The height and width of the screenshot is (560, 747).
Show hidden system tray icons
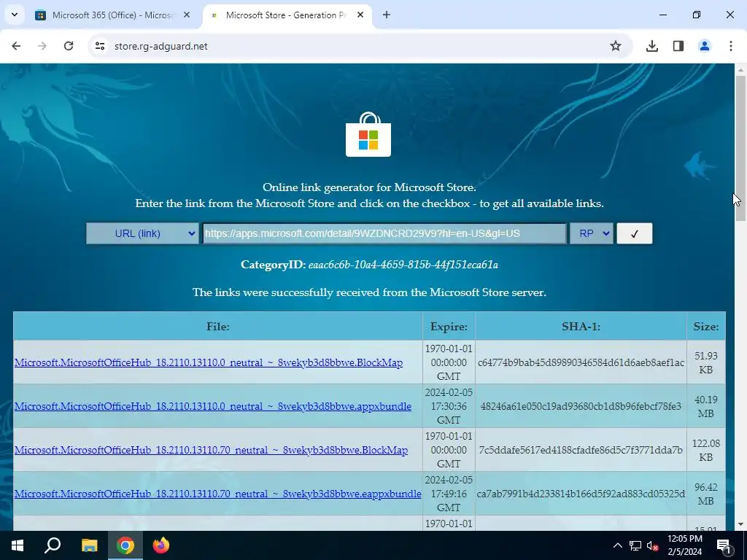(617, 545)
